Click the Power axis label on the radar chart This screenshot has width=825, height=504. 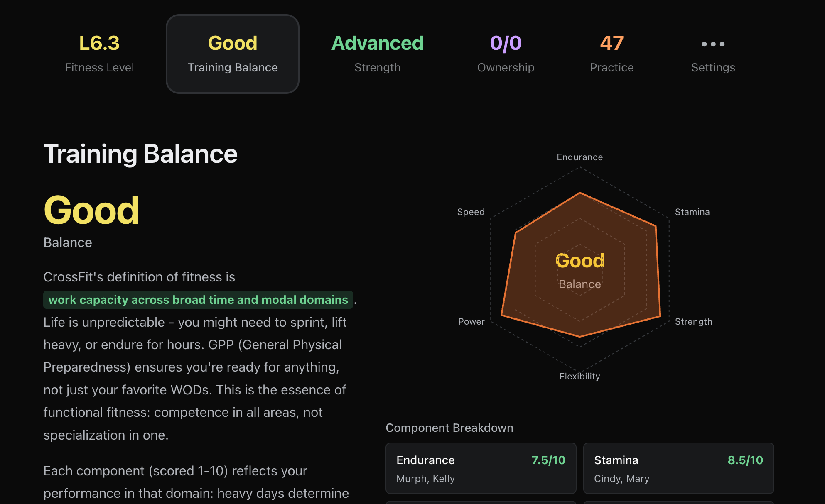tap(471, 321)
